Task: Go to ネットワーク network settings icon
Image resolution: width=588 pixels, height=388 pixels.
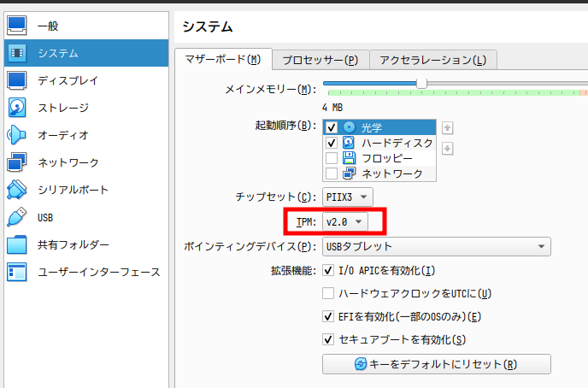Action: tap(18, 162)
